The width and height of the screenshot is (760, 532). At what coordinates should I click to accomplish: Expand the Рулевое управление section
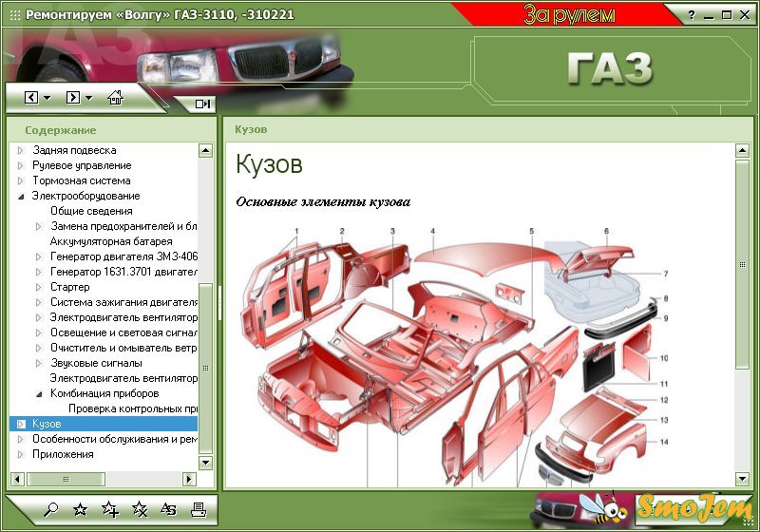(x=20, y=165)
